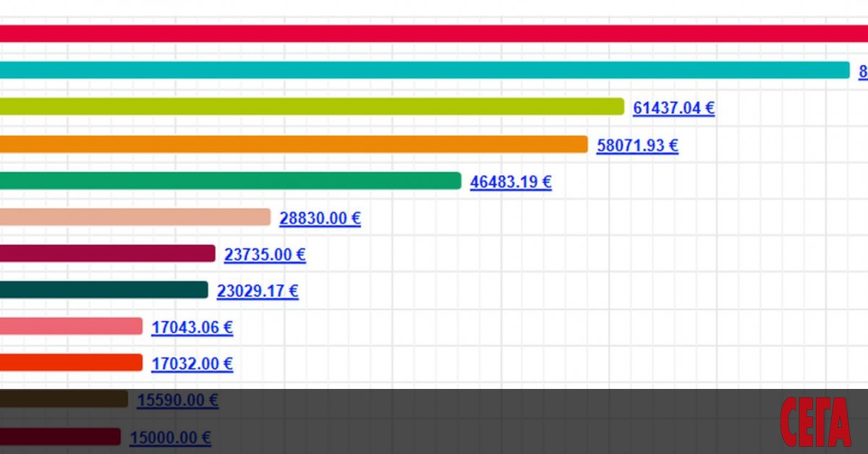
Task: Click the bar beside 17043.06 €
Action: [x=71, y=326]
